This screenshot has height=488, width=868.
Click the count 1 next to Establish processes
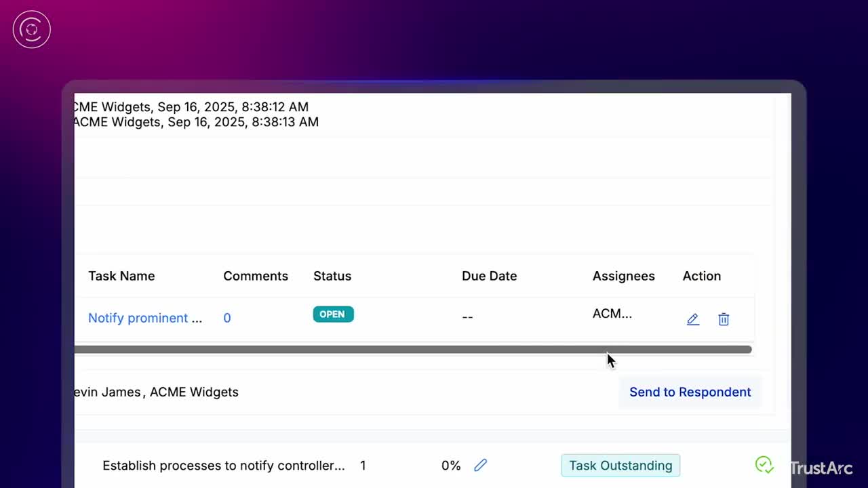[363, 466]
